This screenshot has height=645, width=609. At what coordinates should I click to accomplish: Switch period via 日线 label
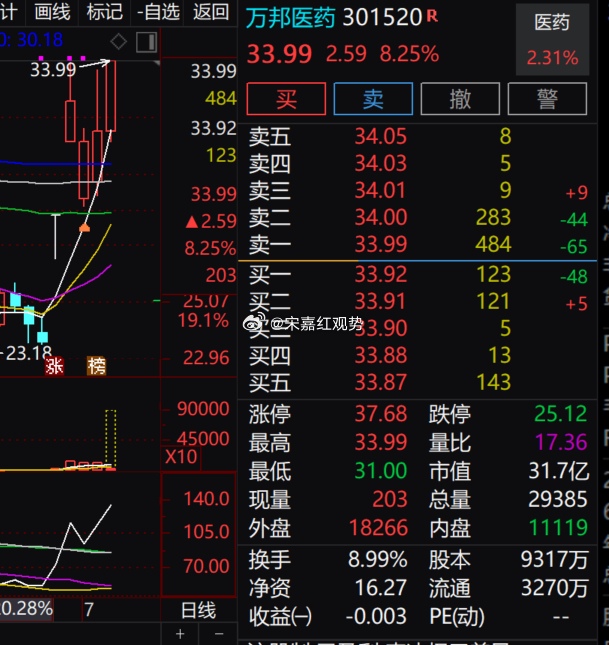(x=198, y=610)
